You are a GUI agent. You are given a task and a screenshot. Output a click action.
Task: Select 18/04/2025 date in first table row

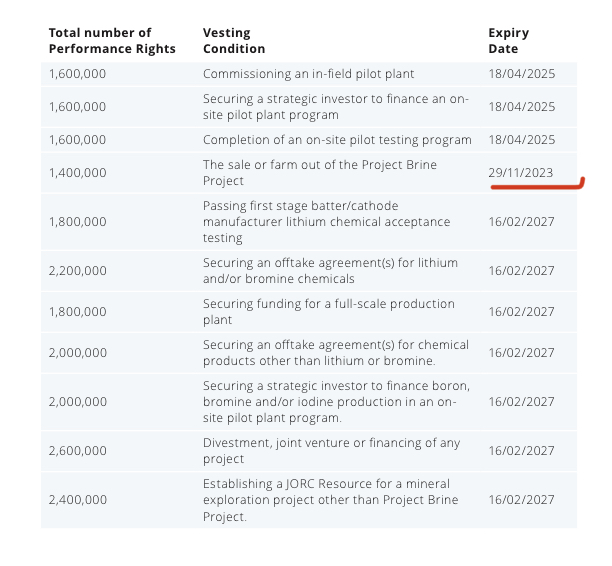click(x=521, y=74)
